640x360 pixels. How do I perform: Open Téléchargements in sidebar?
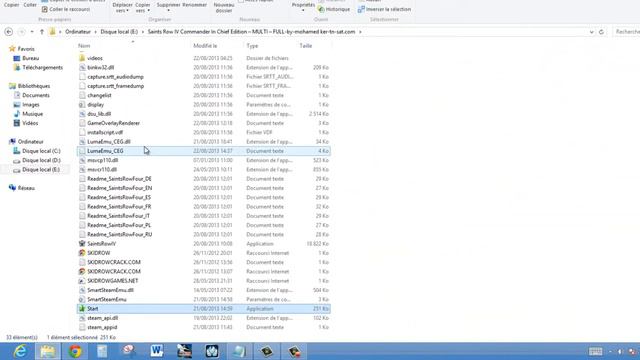coord(42,67)
